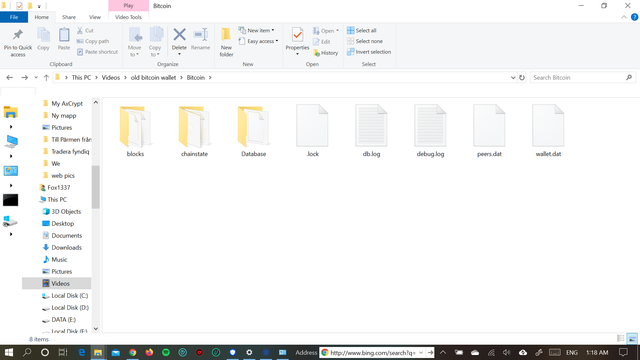This screenshot has width=640, height=360.
Task: Go back to previous folder
Action: [x=9, y=78]
